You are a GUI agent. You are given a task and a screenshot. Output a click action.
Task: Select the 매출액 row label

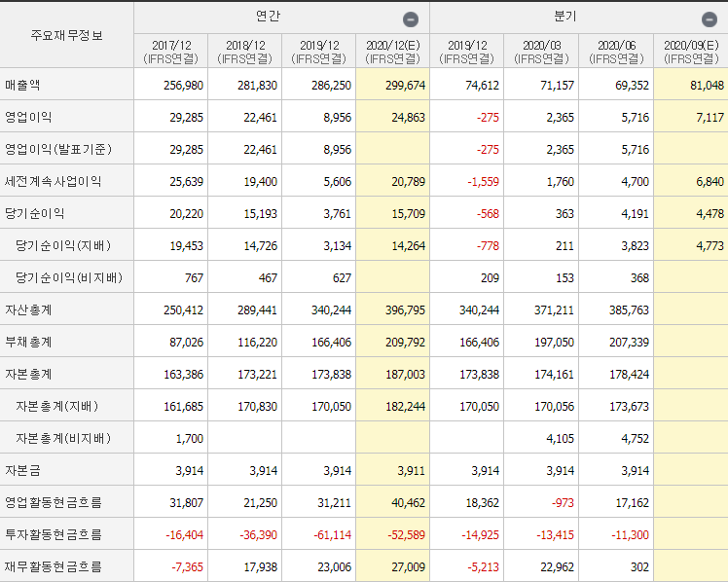tap(22, 85)
